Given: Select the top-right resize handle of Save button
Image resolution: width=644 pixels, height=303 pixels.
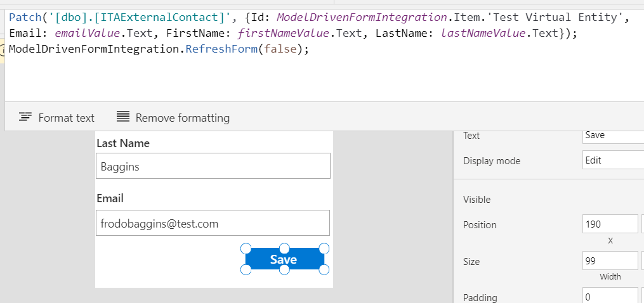Looking at the screenshot, I should tap(324, 248).
